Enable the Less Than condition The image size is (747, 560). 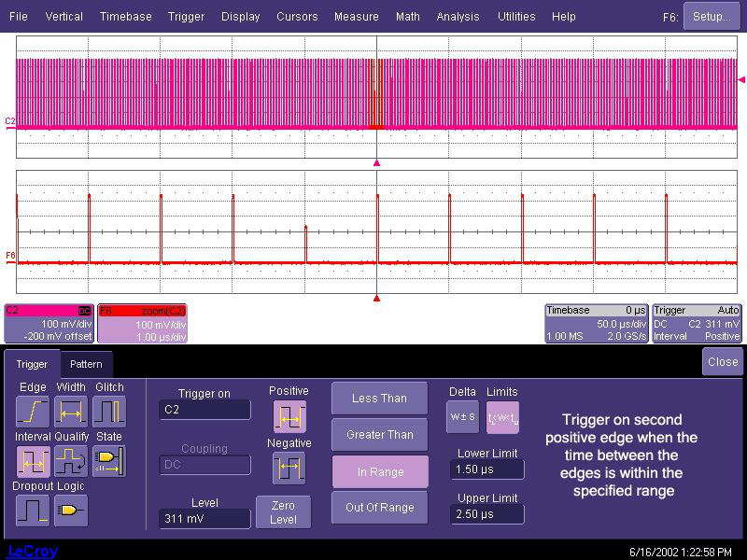(x=379, y=399)
